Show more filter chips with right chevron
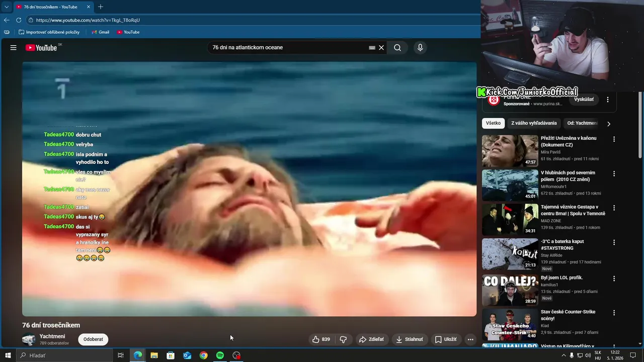 point(609,124)
